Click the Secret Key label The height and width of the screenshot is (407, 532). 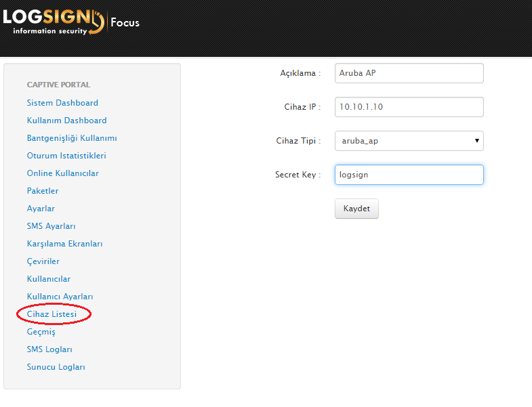(298, 175)
